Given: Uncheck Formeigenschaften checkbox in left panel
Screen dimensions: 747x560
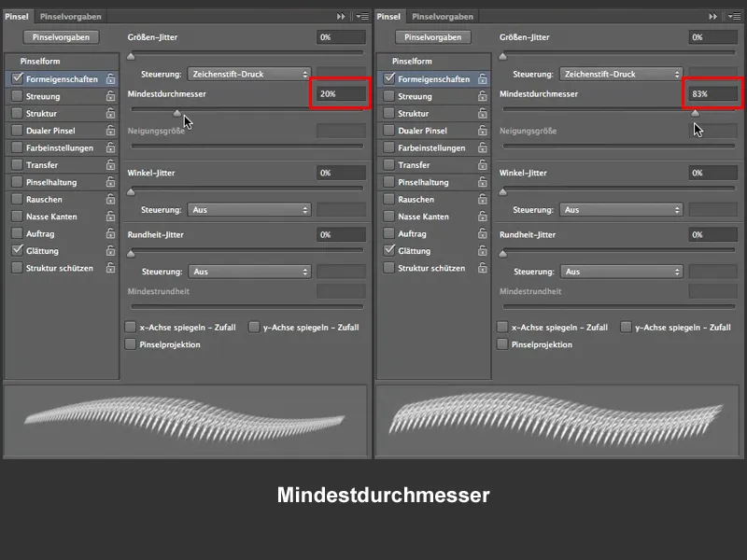Looking at the screenshot, I should pyautogui.click(x=18, y=78).
